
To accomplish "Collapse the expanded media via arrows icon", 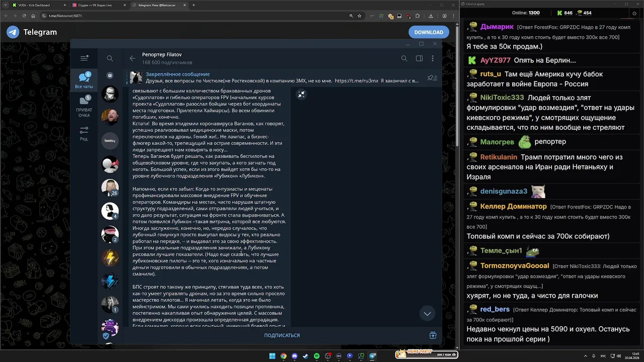I will (301, 94).
